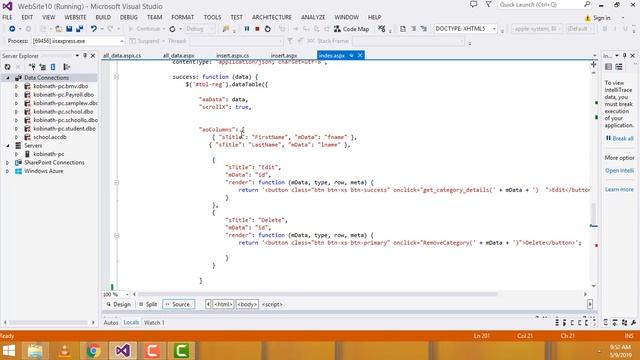Screen dimensions: 640x360
Task: Open the Process iisexpress.exe dropdown
Action: (x=122, y=41)
